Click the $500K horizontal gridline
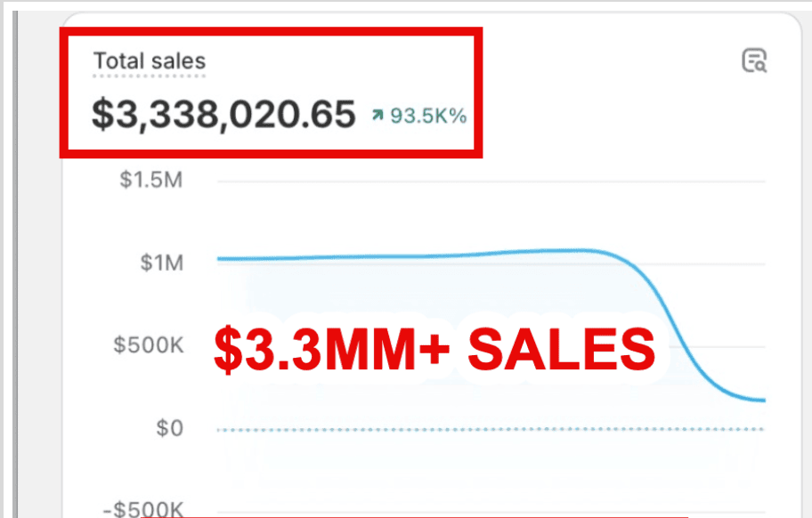The height and width of the screenshot is (518, 812). pos(712,346)
